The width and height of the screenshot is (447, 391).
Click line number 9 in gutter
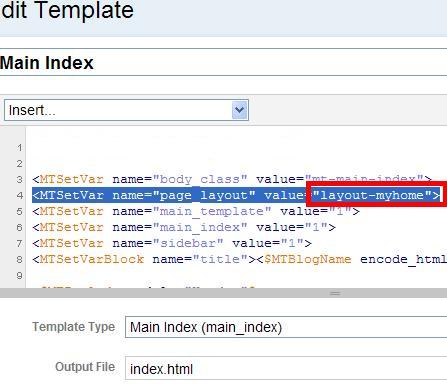(x=20, y=276)
